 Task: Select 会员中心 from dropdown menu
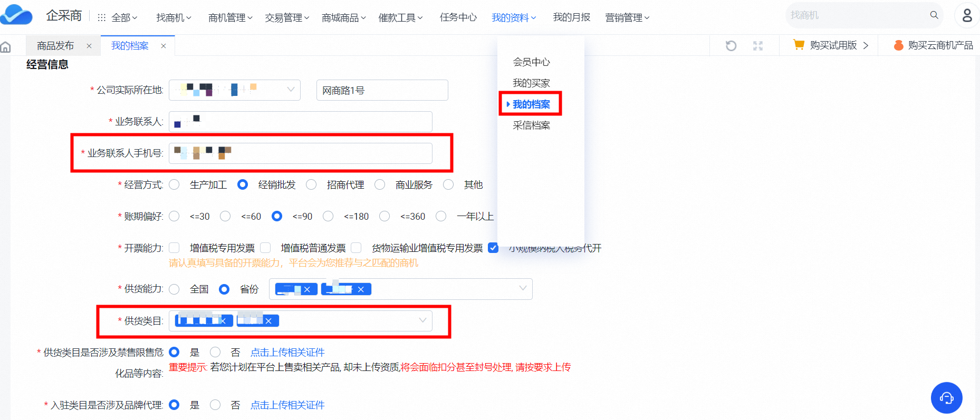click(531, 62)
